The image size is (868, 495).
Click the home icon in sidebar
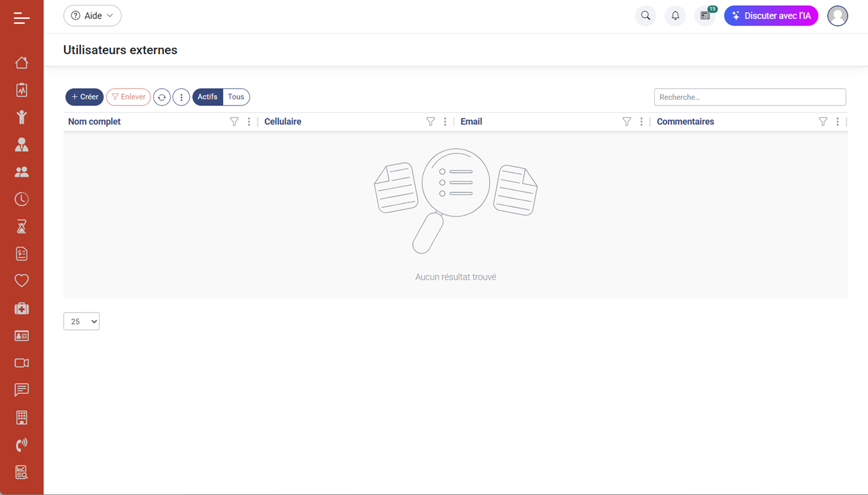point(22,63)
